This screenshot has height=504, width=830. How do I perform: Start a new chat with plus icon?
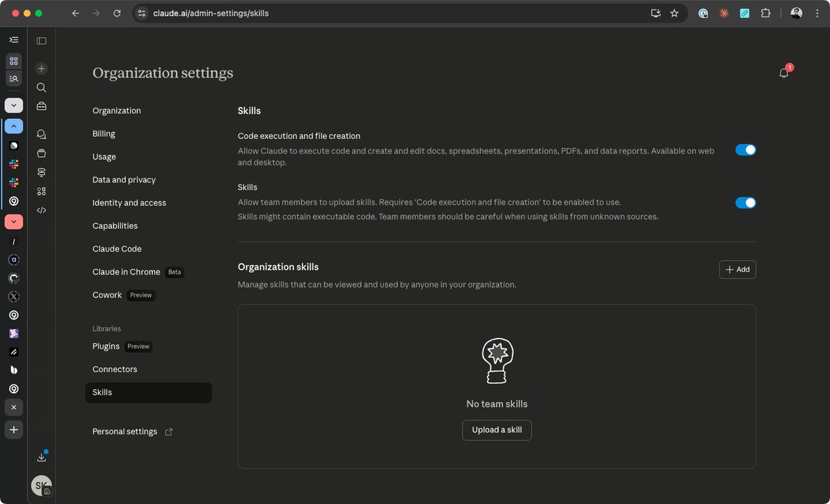41,68
